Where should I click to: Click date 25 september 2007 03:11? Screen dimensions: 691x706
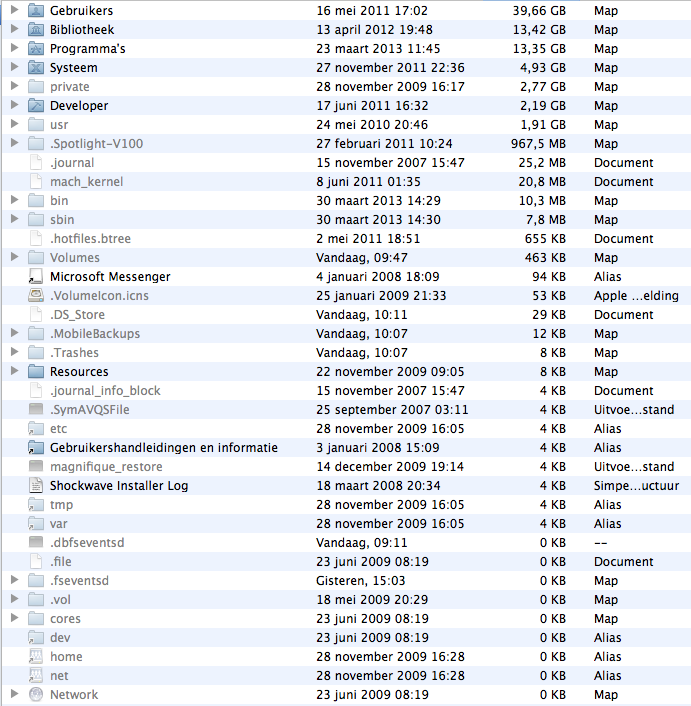coord(392,410)
